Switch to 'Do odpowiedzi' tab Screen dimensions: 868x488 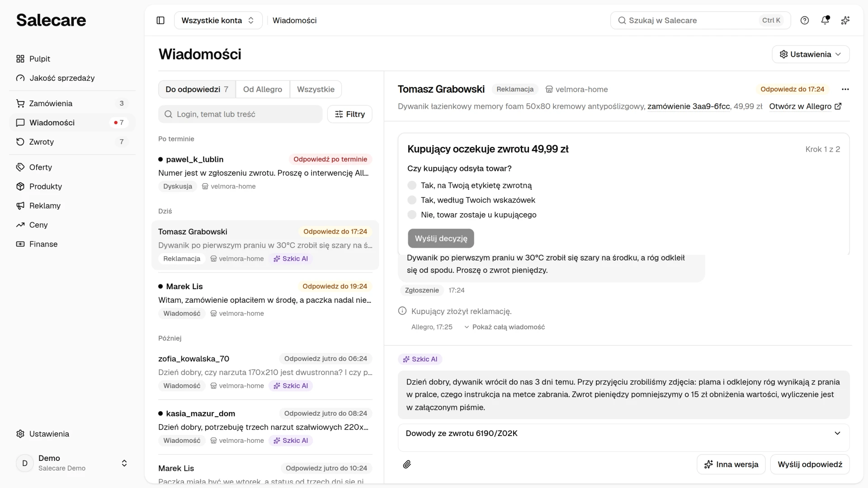coord(197,89)
